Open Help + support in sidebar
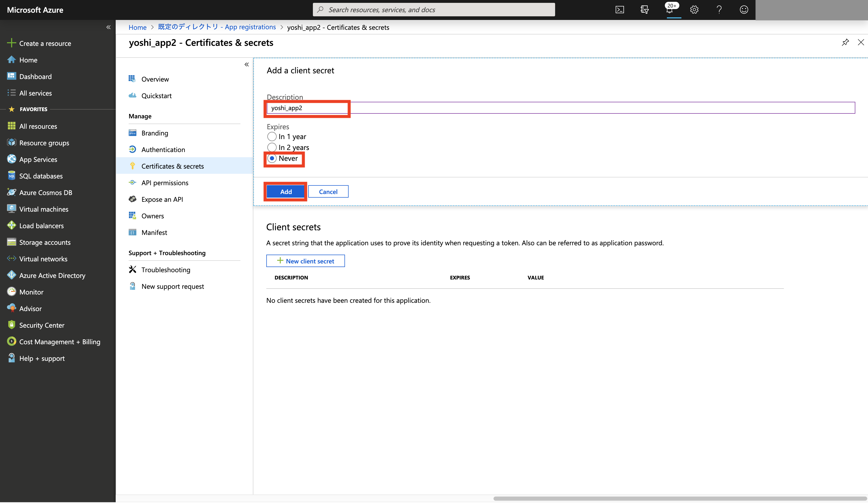This screenshot has width=868, height=503. 42,358
